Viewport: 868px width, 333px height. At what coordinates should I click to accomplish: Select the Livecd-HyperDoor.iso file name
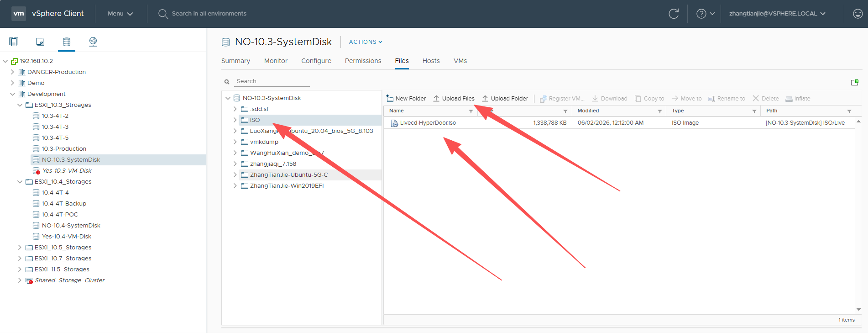pos(428,123)
